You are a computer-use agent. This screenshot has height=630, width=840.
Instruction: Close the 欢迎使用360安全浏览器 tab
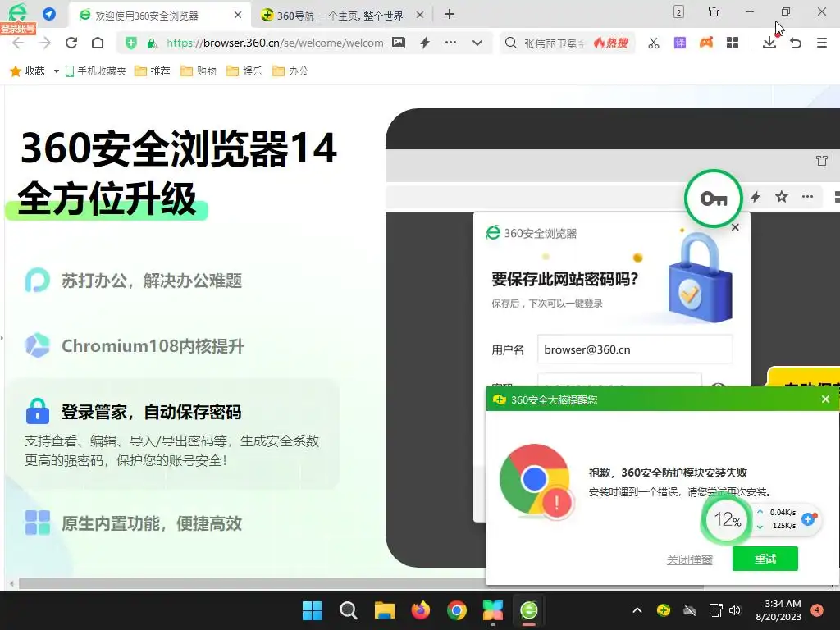[238, 15]
